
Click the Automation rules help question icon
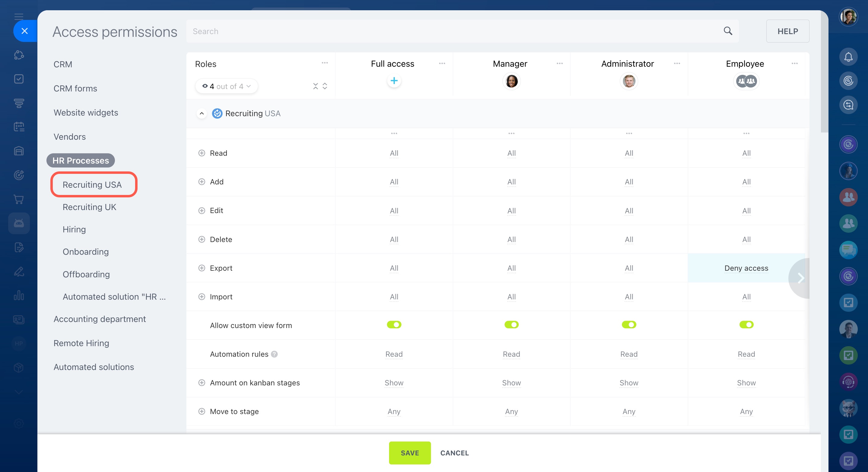274,354
